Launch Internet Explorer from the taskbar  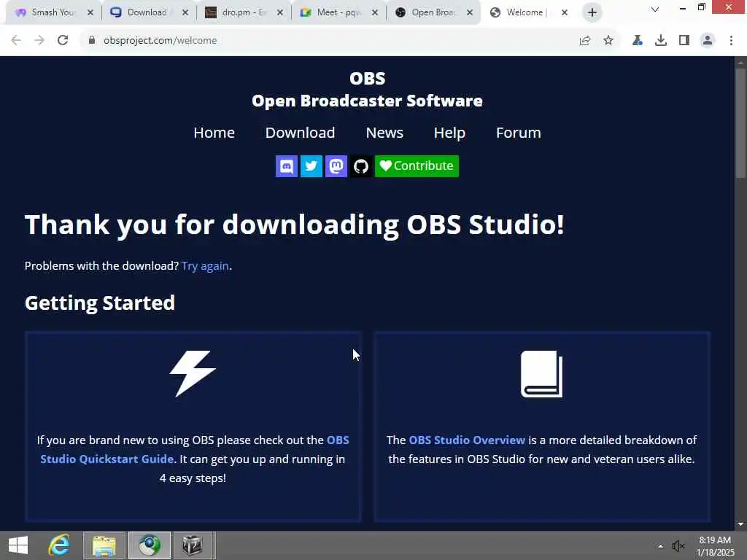tap(60, 545)
